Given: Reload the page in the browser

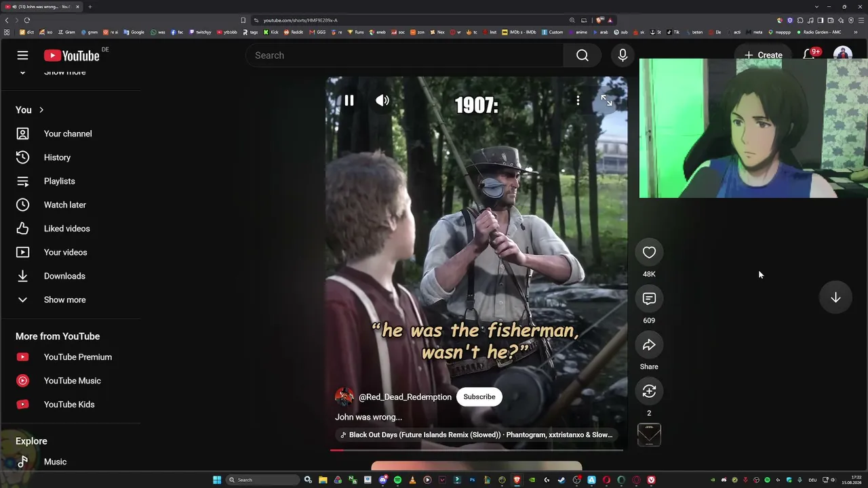Looking at the screenshot, I should [27, 20].
